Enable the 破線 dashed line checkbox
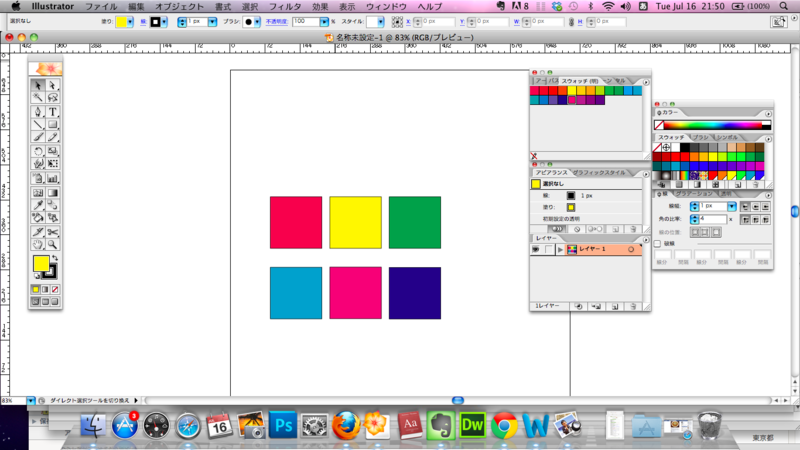 657,243
